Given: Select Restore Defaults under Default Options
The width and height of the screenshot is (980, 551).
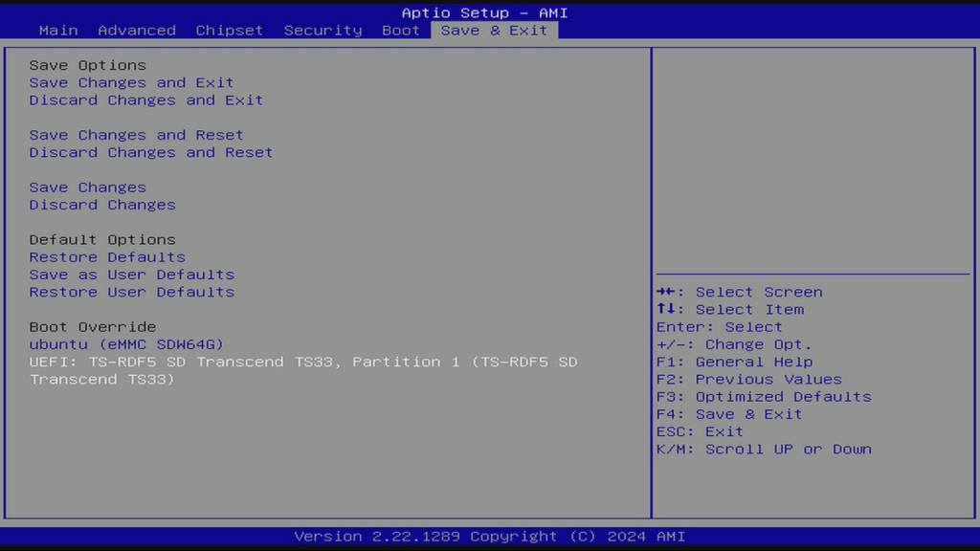Looking at the screenshot, I should [x=107, y=256].
